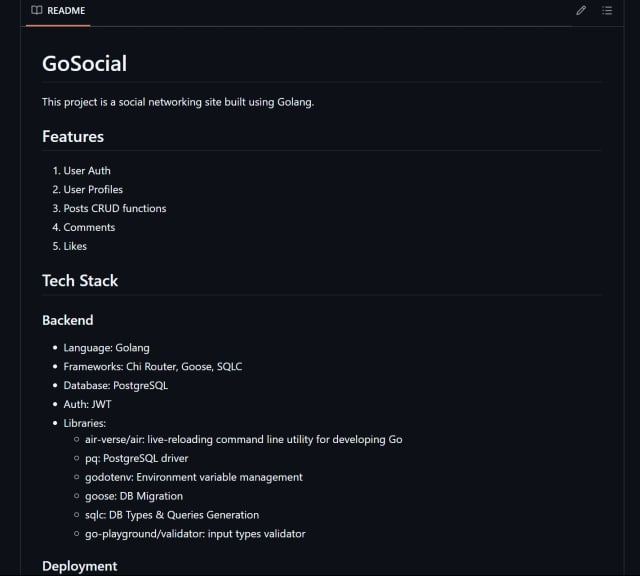Click the Backend subheading
The width and height of the screenshot is (640, 576).
[x=68, y=320]
